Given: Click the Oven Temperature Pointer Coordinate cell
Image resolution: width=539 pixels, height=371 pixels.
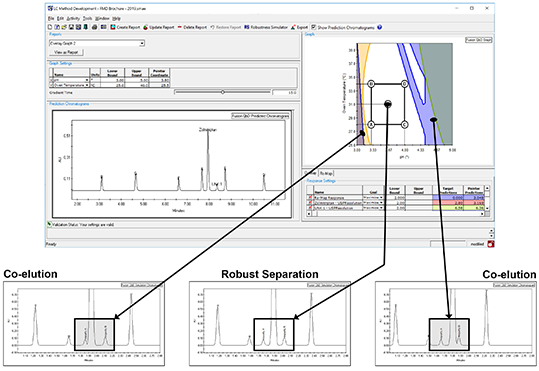Looking at the screenshot, I should point(159,85).
